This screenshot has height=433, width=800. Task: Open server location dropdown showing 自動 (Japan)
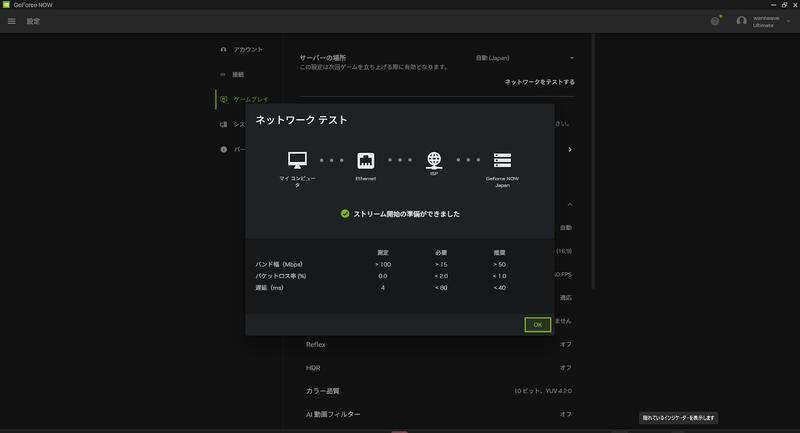524,58
